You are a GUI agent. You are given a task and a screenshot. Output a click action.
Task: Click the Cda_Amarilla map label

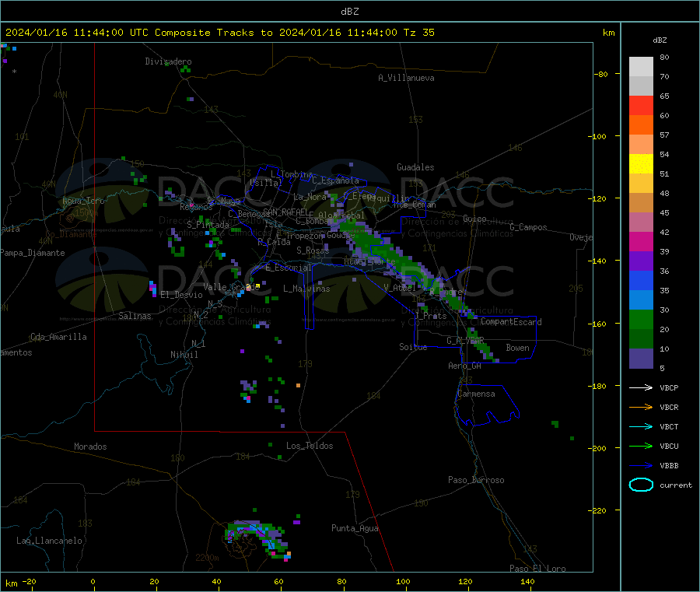point(58,337)
